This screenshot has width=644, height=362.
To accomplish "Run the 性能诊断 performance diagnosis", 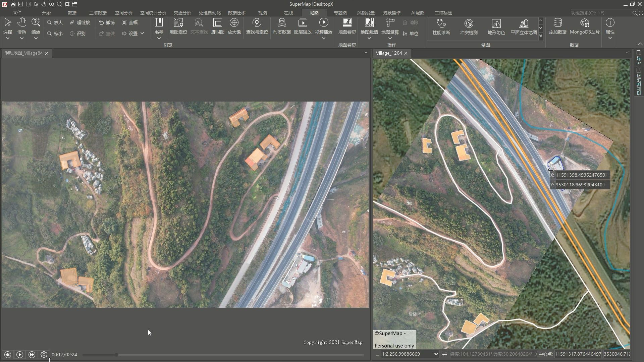I will (x=441, y=27).
